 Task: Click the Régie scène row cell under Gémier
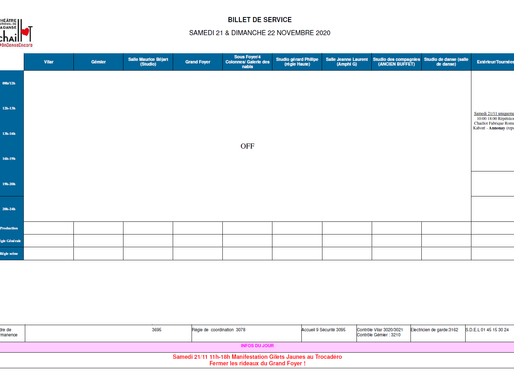[98, 254]
